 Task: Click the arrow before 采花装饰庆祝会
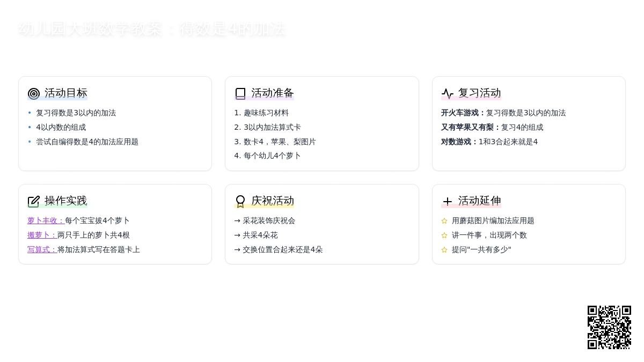click(237, 220)
